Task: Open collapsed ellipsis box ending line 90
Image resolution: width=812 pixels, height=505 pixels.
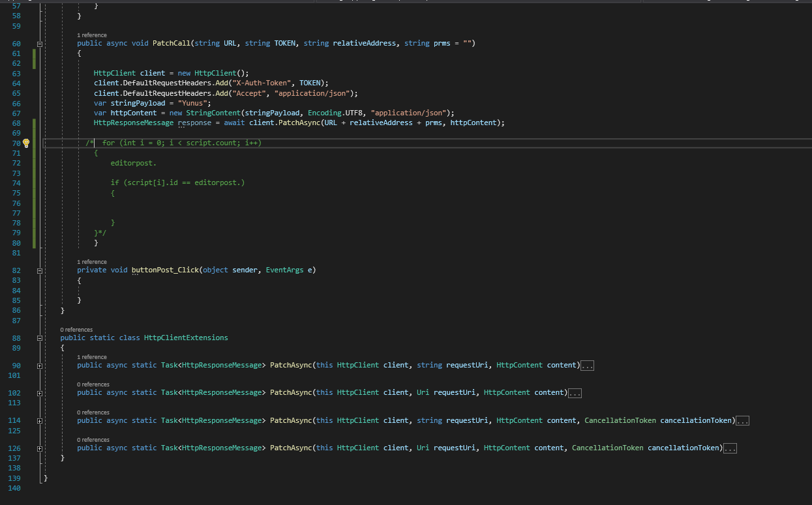Action: [587, 366]
